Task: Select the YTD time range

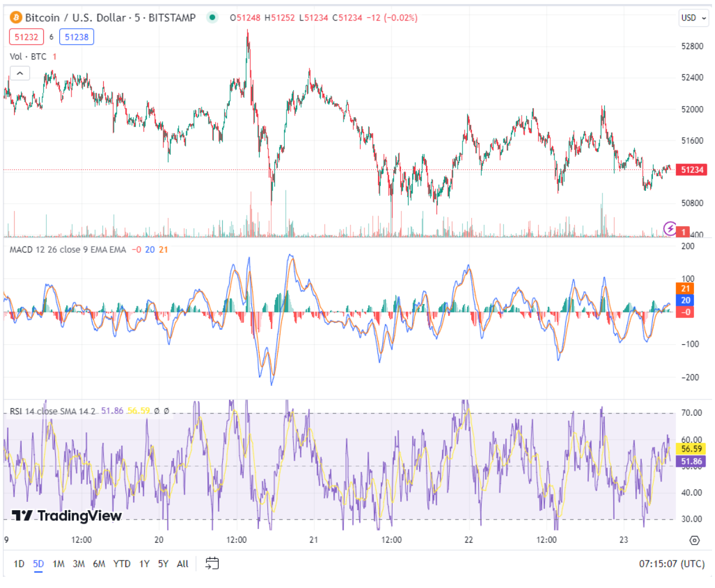Action: (x=121, y=563)
